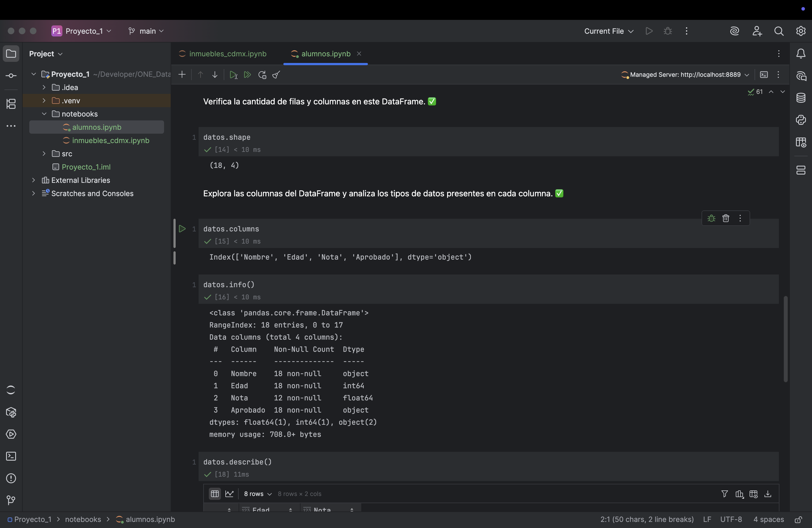Toggle read-only lock in status bar
Image resolution: width=812 pixels, height=528 pixels.
click(x=798, y=519)
